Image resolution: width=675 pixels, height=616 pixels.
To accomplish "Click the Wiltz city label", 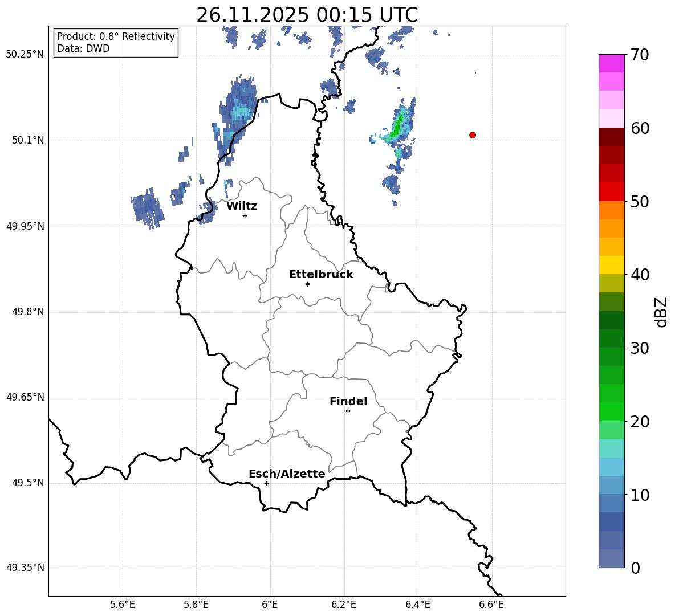I will pyautogui.click(x=242, y=206).
